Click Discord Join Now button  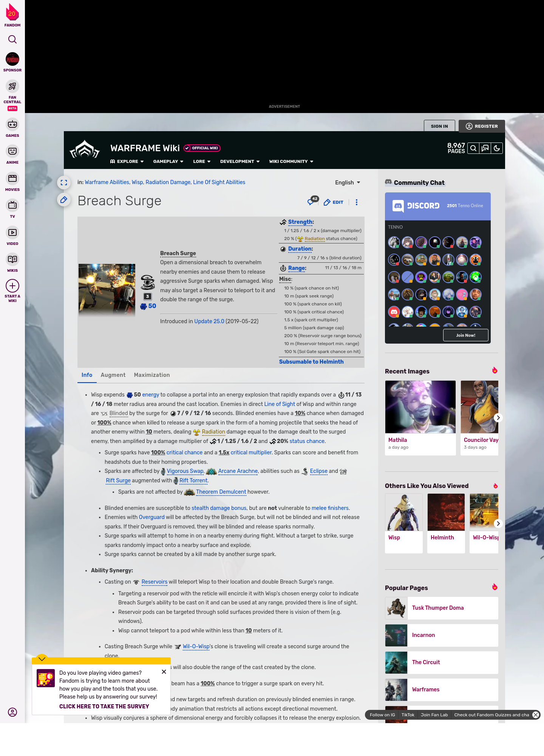[x=465, y=335]
